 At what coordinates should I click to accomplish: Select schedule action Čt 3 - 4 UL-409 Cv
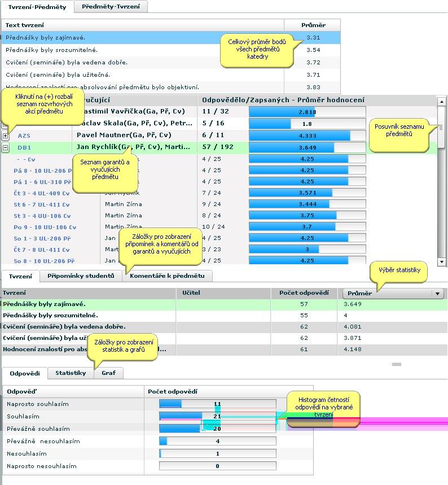(x=42, y=193)
